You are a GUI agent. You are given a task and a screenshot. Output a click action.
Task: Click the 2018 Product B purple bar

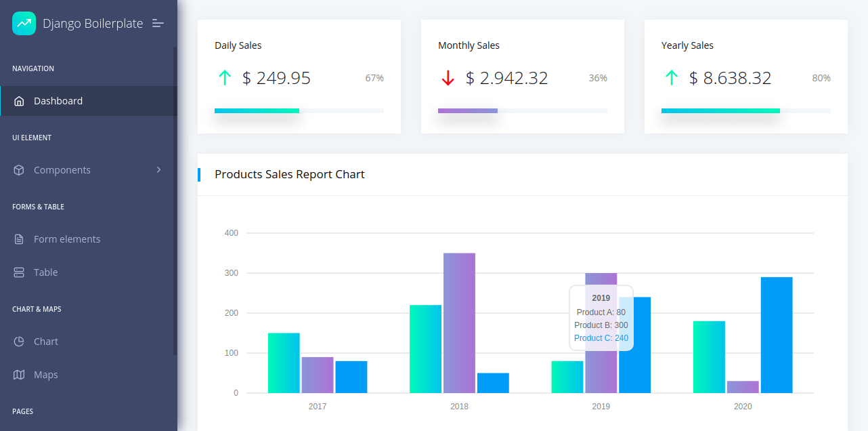[x=459, y=323]
